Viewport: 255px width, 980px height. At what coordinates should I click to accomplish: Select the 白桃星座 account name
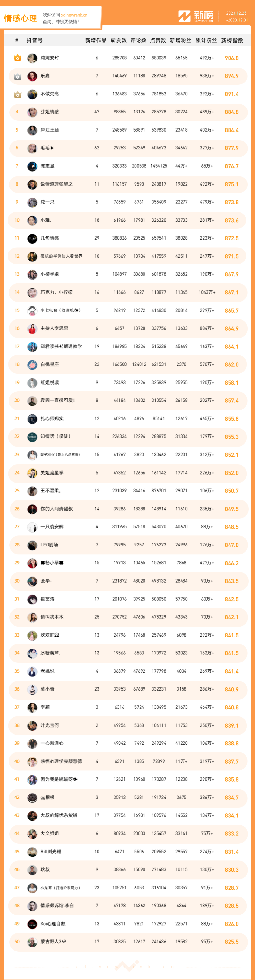coord(50,364)
